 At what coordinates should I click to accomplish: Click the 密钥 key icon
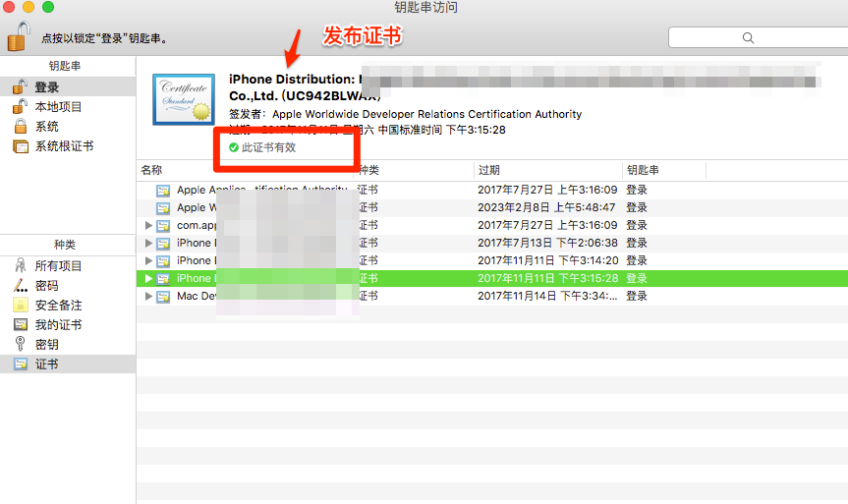click(x=20, y=344)
